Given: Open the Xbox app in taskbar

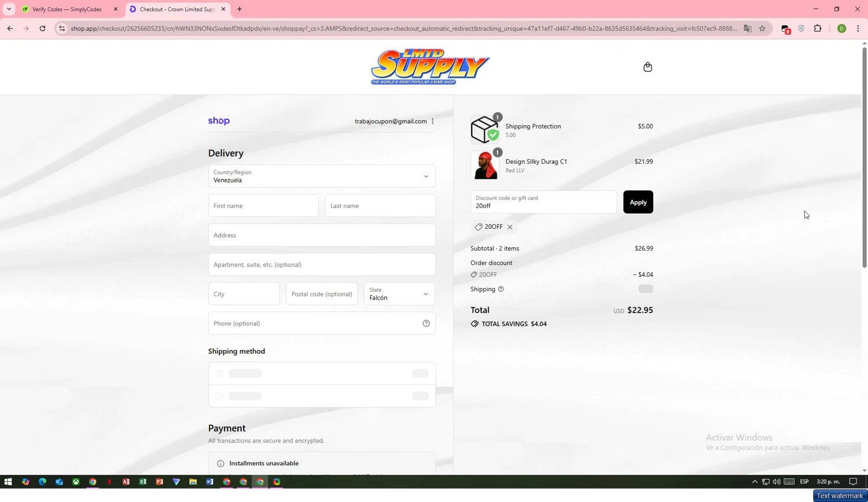Looking at the screenshot, I should pyautogui.click(x=76, y=482).
